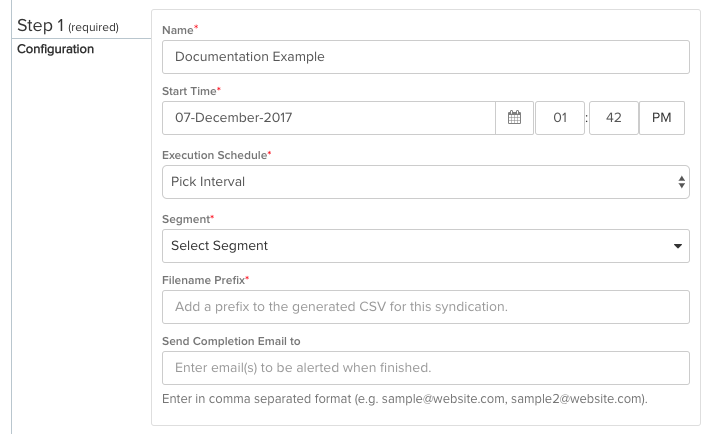The height and width of the screenshot is (434, 715).
Task: Toggle the PM meridiem button
Action: pos(662,118)
